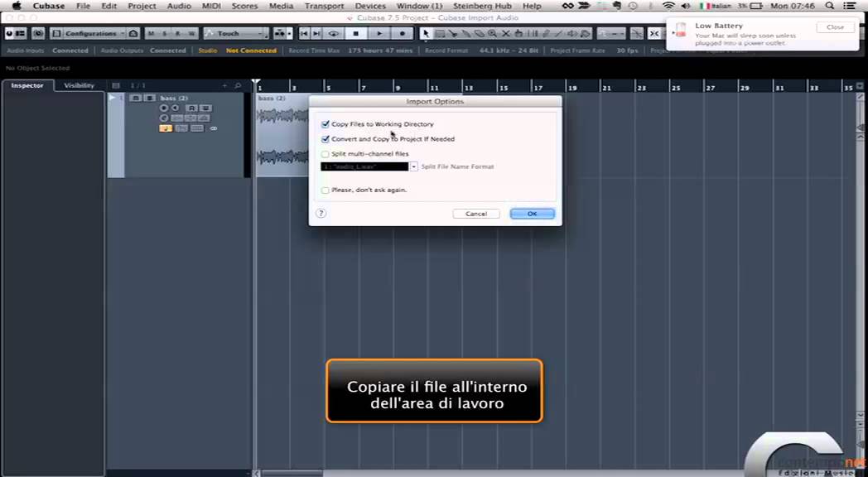Click the Record transport button
Image resolution: width=868 pixels, height=477 pixels.
point(403,34)
